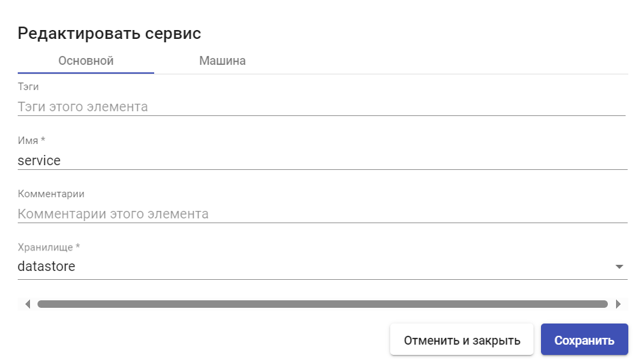
Task: Click the Хранилище dropdown arrow icon
Action: (619, 267)
